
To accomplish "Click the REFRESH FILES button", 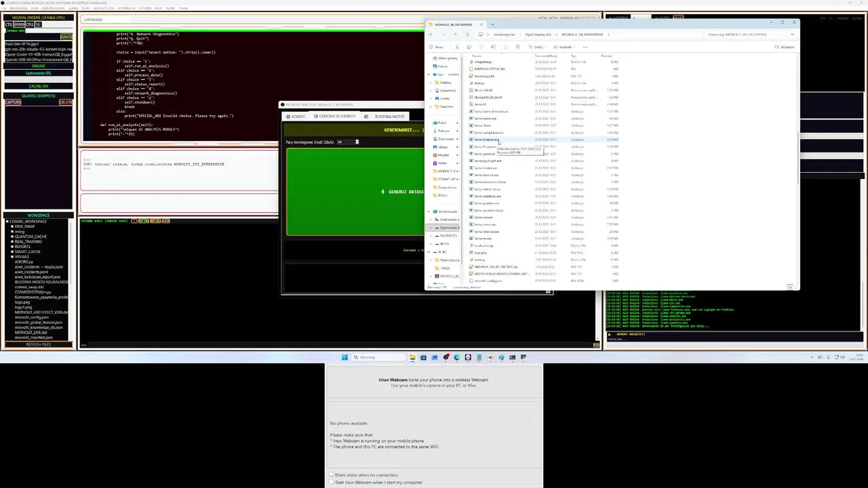I will point(39,344).
